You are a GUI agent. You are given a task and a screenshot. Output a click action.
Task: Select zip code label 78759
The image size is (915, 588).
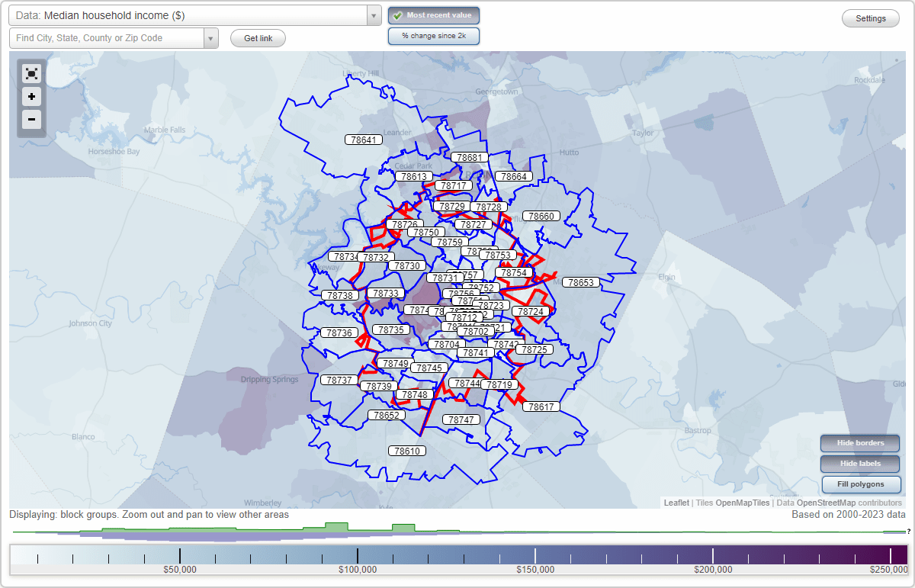449,242
